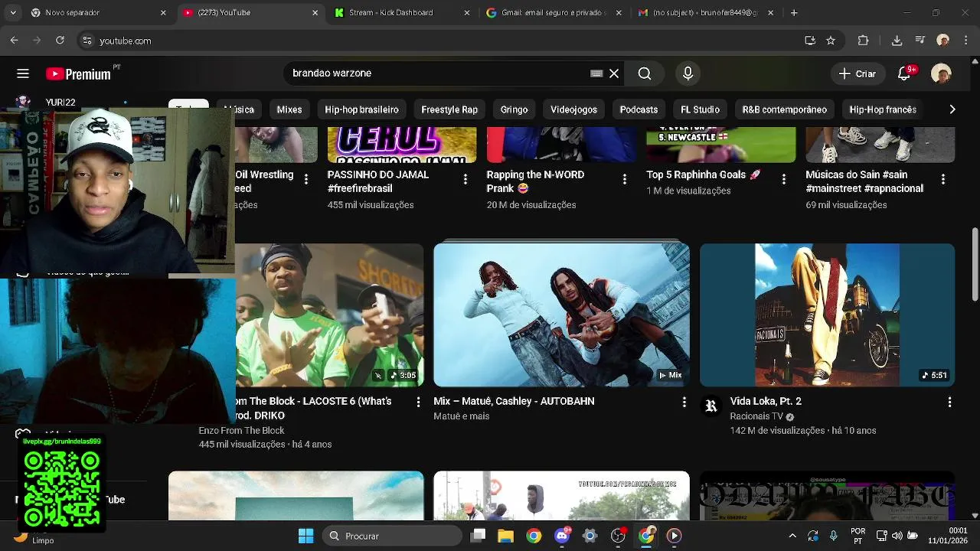
Task: Select the Podcasts filter chip
Action: 639,109
